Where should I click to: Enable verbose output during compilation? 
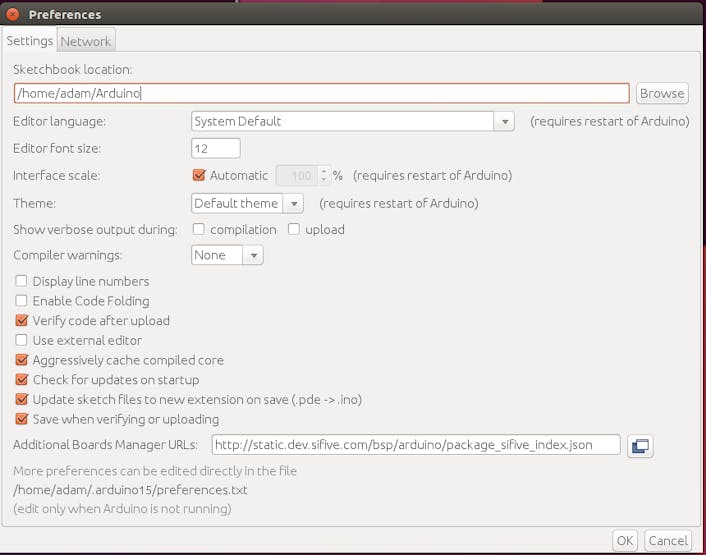[x=199, y=230]
